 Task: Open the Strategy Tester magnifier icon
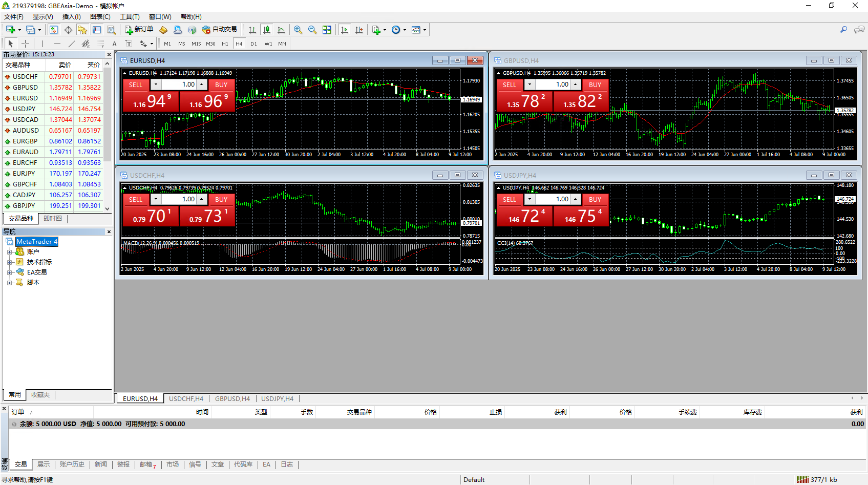click(x=111, y=30)
